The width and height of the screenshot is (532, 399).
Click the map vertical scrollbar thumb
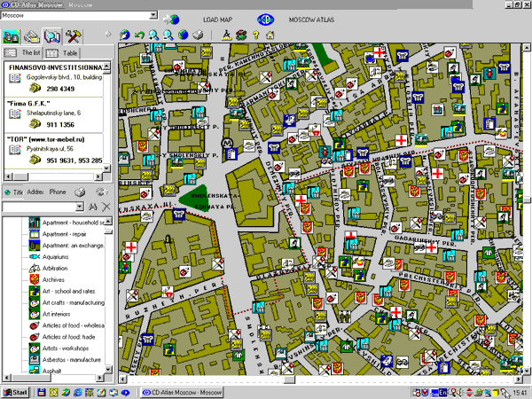(527, 200)
